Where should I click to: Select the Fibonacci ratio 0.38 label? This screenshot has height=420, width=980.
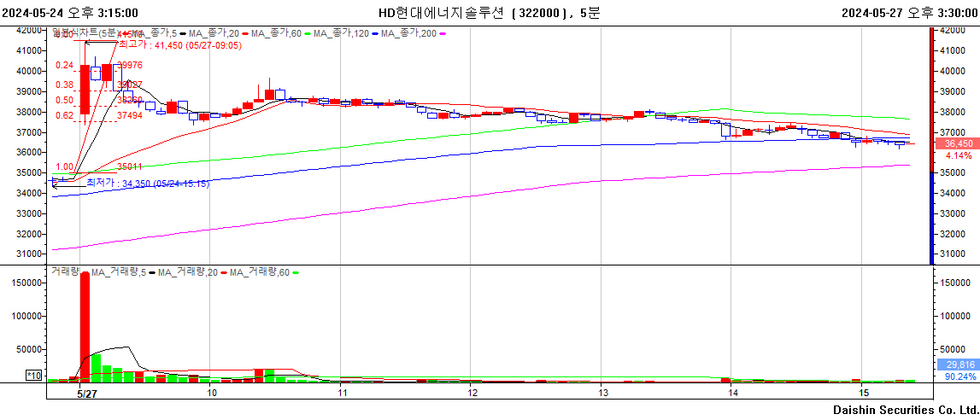tap(64, 85)
